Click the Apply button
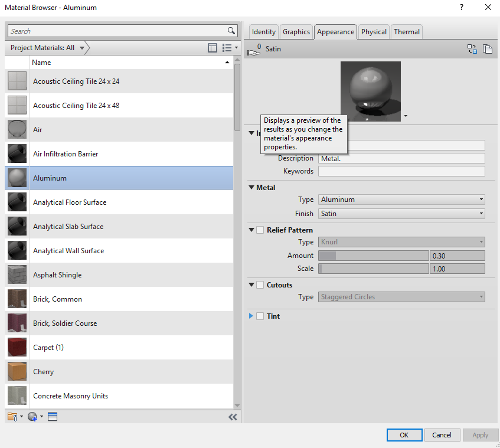This screenshot has width=500, height=448. coord(481,434)
